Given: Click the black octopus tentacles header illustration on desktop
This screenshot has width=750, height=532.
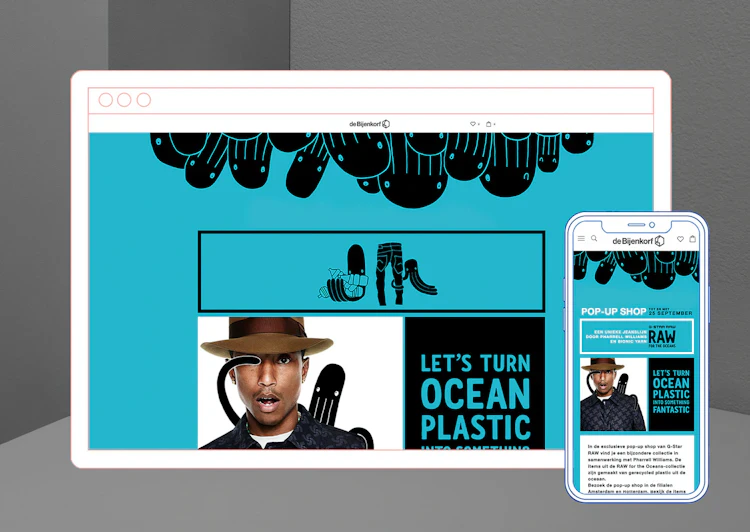Looking at the screenshot, I should click(372, 170).
